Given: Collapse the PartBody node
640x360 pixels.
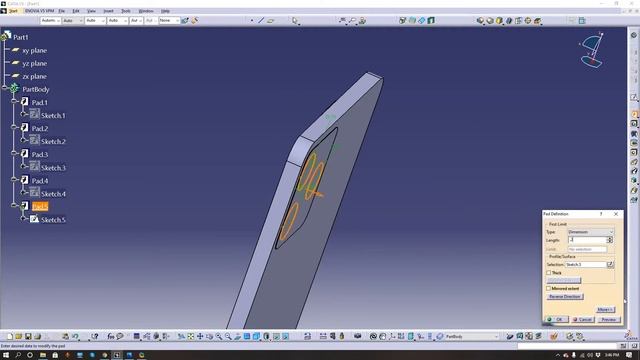Looking at the screenshot, I should 4,88.
